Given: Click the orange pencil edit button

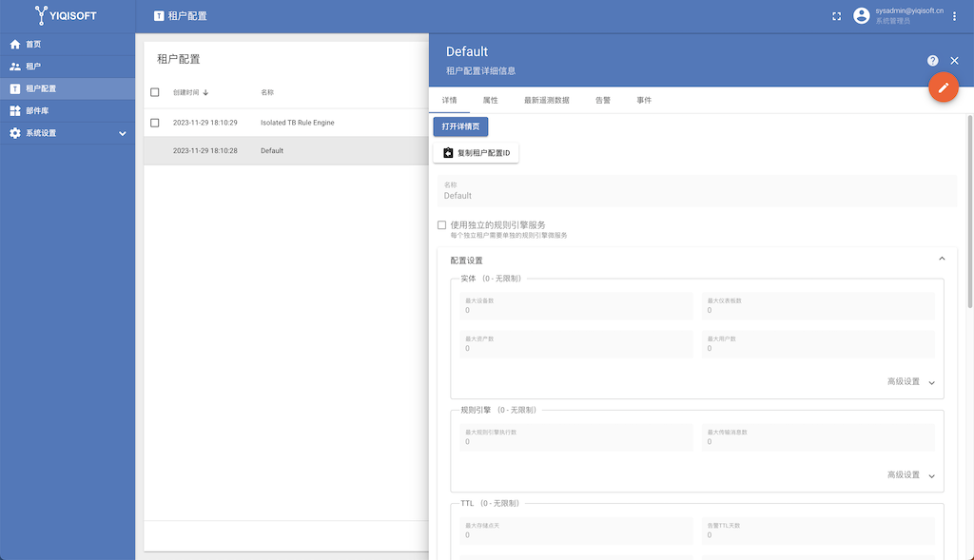Looking at the screenshot, I should tap(943, 87).
